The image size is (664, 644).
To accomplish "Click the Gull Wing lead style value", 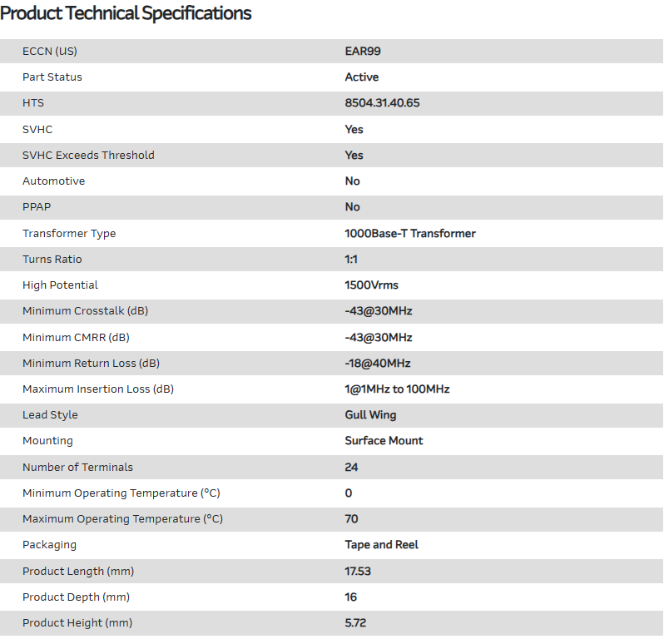I will [371, 415].
